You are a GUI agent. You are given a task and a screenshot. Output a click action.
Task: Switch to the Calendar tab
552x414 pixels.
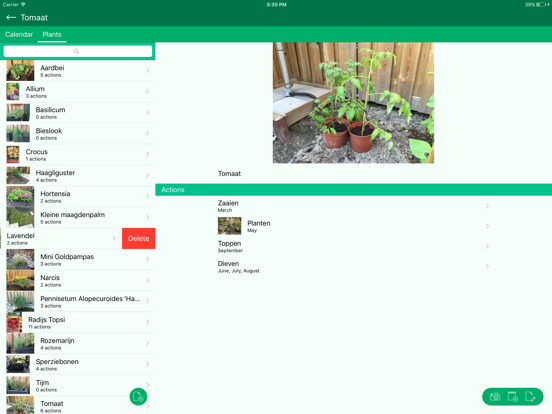(x=19, y=34)
